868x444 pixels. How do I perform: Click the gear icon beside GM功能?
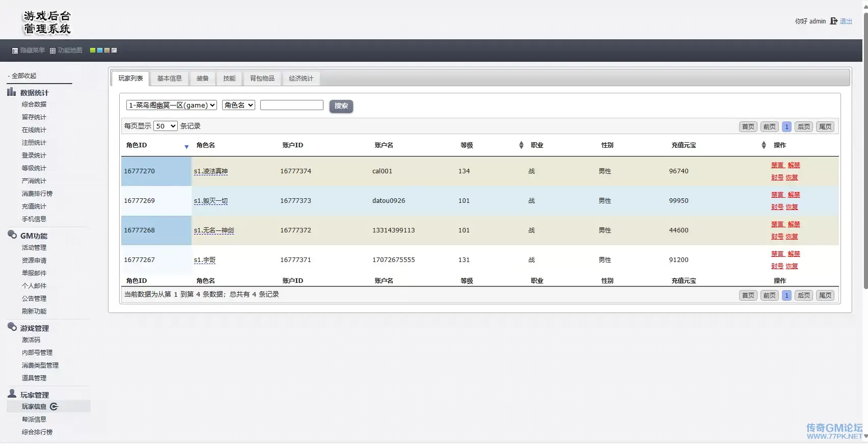12,234
